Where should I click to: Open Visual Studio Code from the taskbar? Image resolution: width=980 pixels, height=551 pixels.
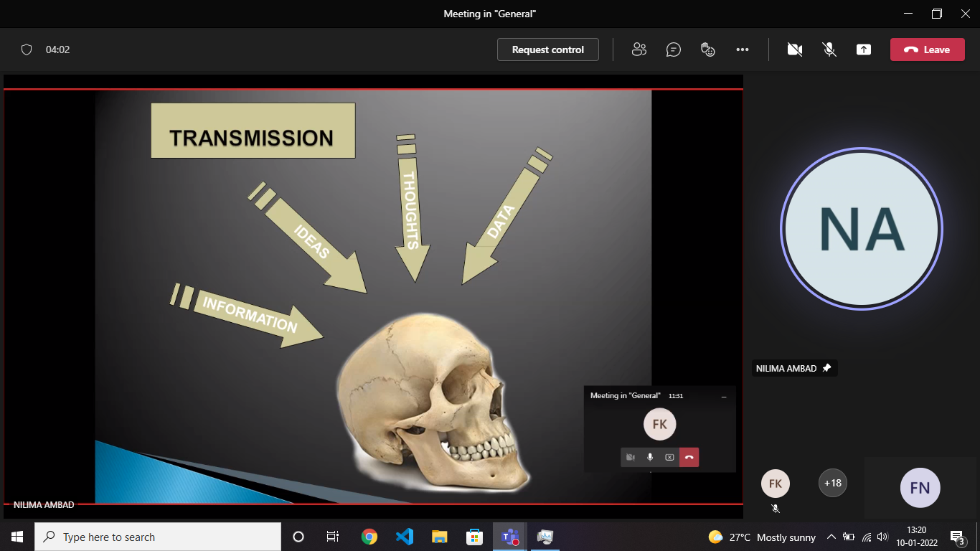(404, 537)
